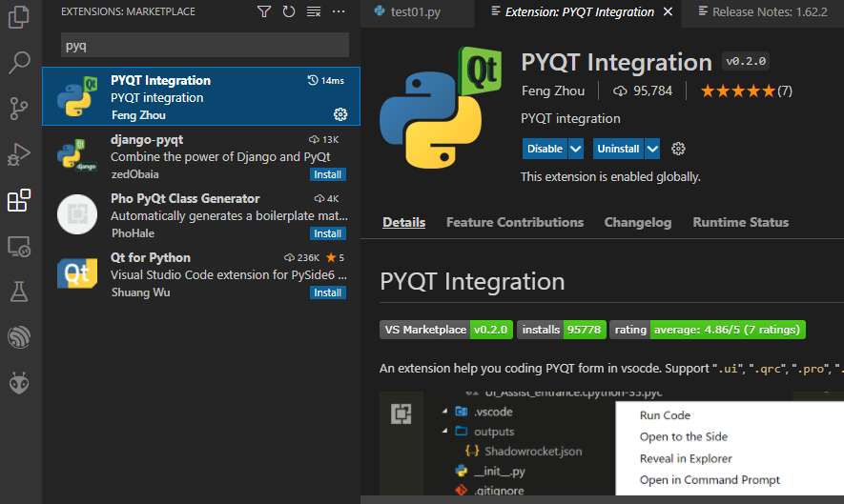Expand the Disable button dropdown arrow
The image size is (844, 504).
click(x=575, y=149)
